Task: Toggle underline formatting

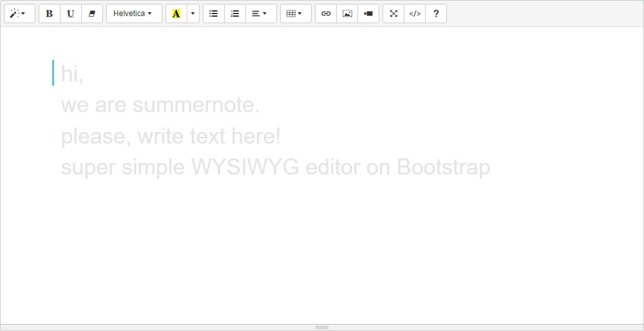Action: pos(71,14)
